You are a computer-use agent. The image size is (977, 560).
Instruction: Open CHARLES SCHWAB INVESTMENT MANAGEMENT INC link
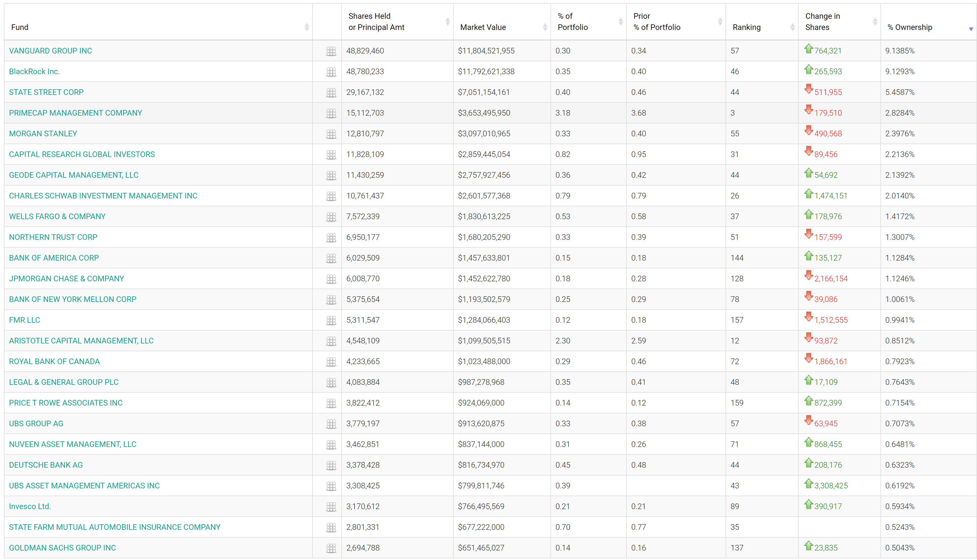[103, 196]
